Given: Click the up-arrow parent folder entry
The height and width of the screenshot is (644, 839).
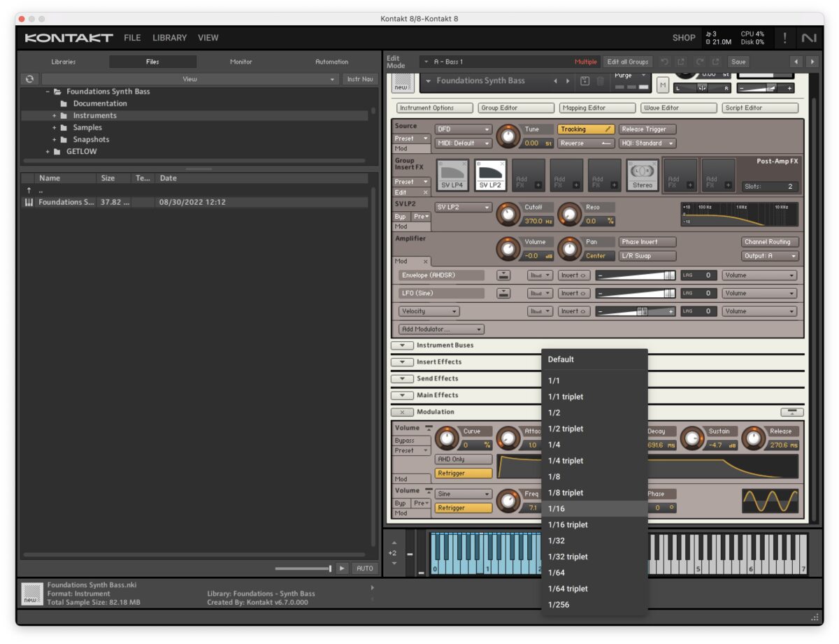Looking at the screenshot, I should [x=29, y=190].
